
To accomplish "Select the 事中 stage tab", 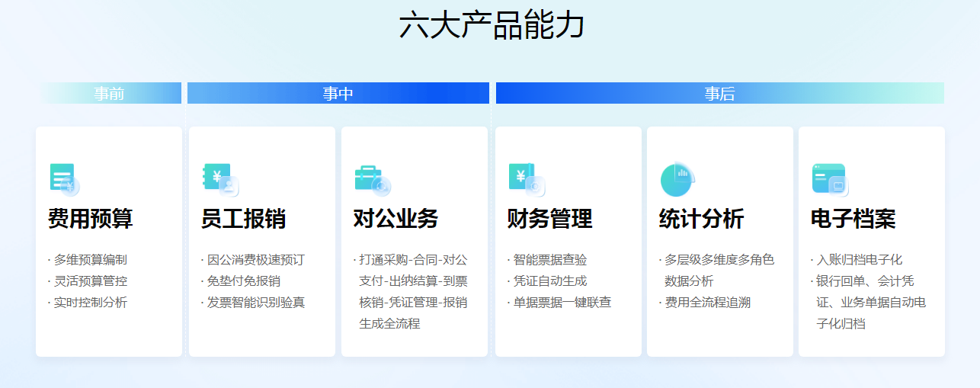I will (x=338, y=93).
